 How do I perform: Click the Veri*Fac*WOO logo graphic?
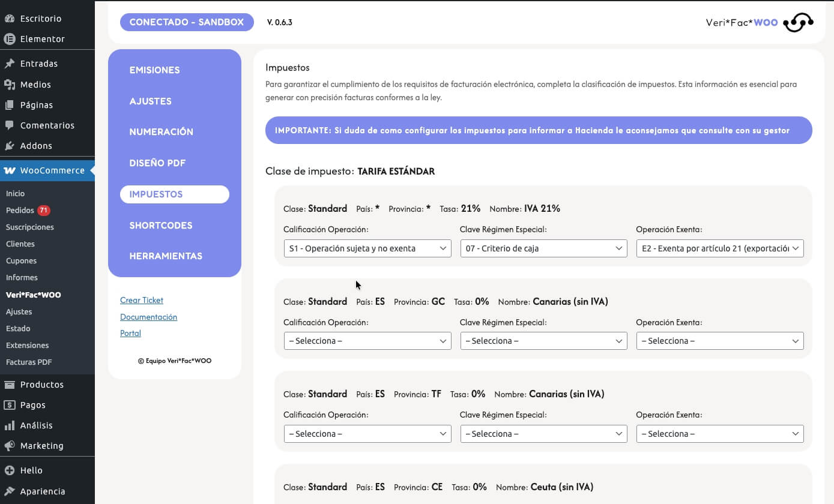point(798,23)
